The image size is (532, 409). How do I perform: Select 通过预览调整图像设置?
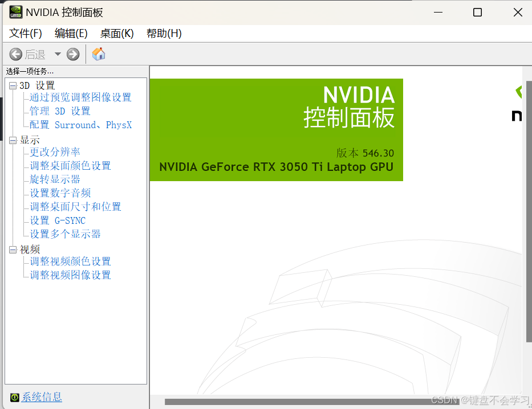[80, 97]
